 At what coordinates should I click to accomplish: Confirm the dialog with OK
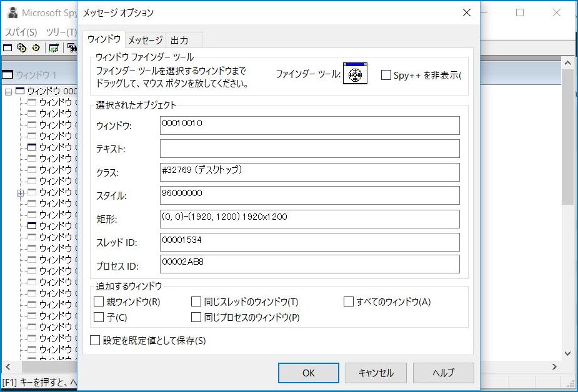click(309, 373)
